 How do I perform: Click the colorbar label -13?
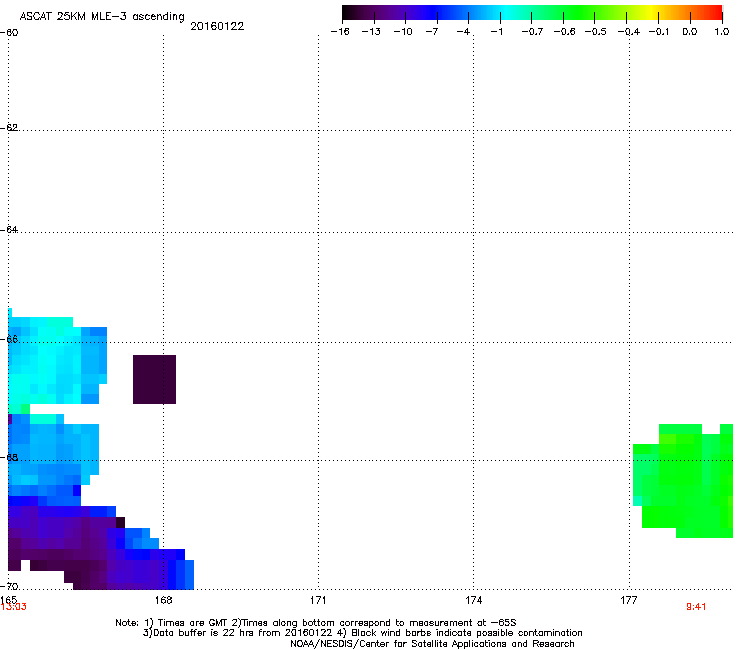coord(371,32)
